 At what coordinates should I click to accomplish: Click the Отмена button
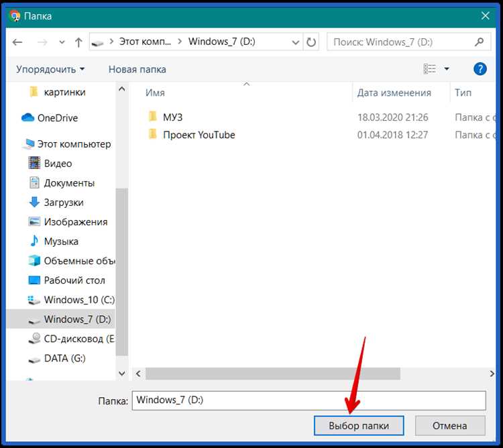coord(449,426)
